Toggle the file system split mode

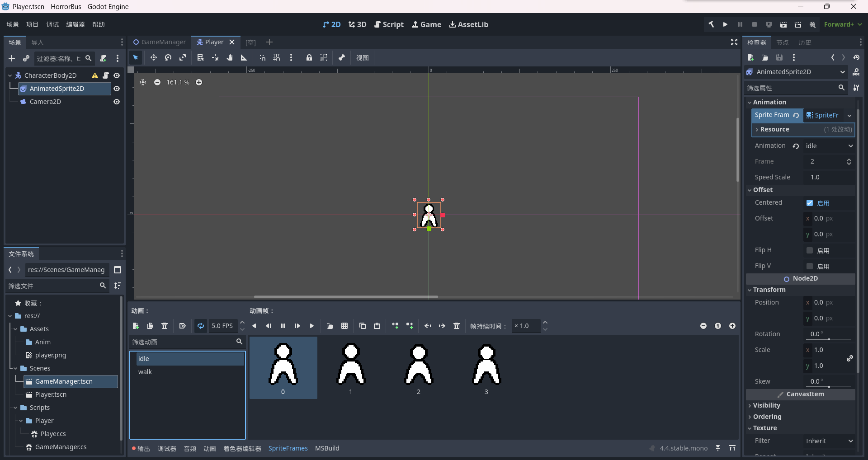click(118, 270)
